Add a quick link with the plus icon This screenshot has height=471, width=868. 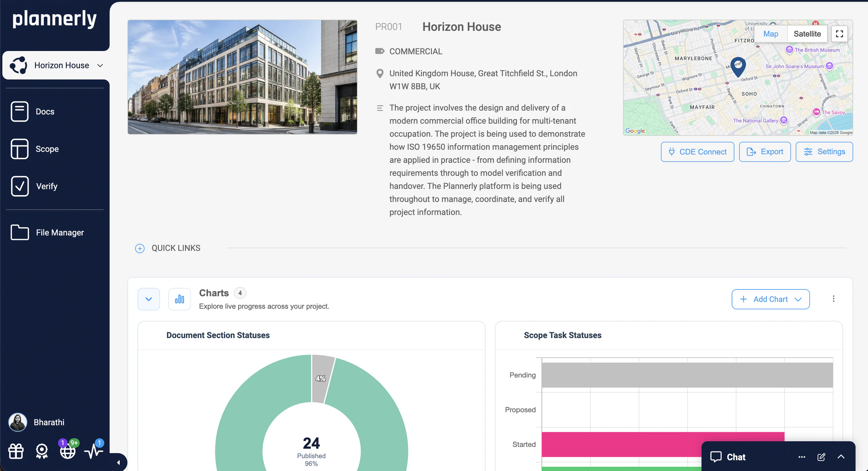[x=140, y=248]
